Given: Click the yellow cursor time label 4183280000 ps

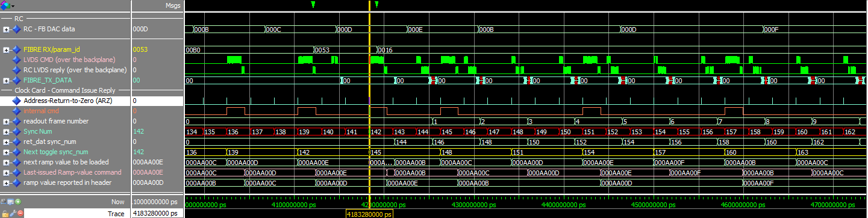Looking at the screenshot, I should 369,213.
